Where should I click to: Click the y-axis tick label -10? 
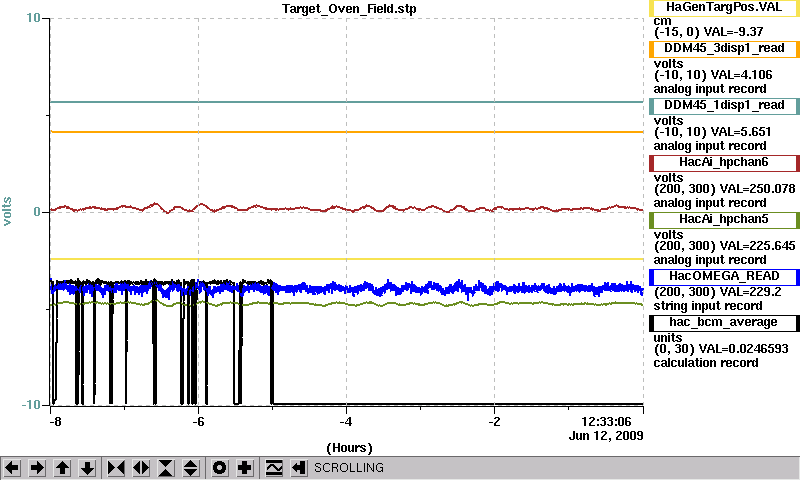[31, 405]
